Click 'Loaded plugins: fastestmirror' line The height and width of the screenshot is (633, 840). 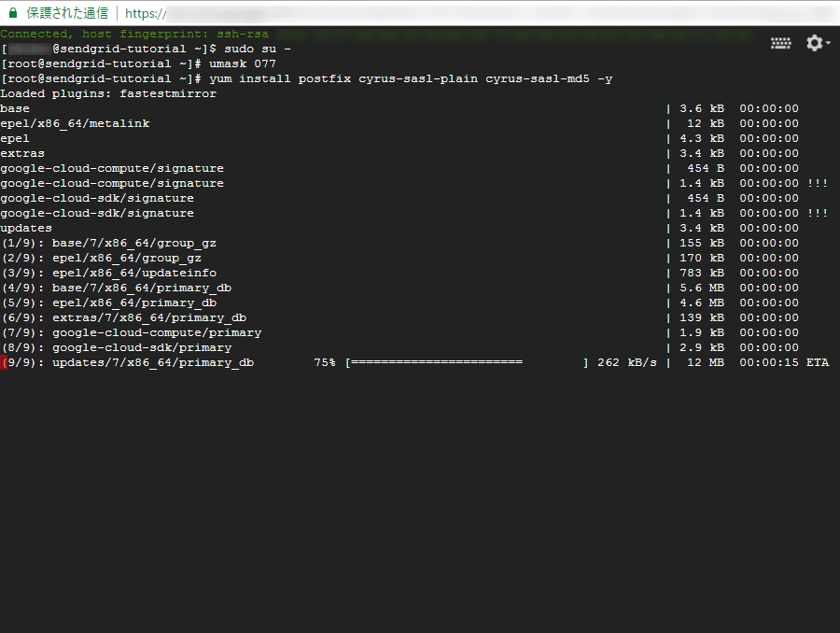coord(108,93)
